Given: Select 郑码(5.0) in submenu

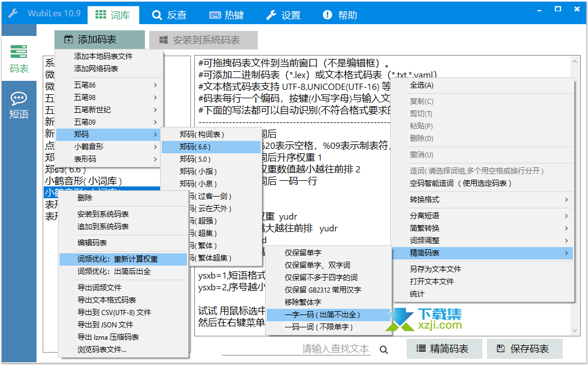Looking at the screenshot, I should [211, 159].
